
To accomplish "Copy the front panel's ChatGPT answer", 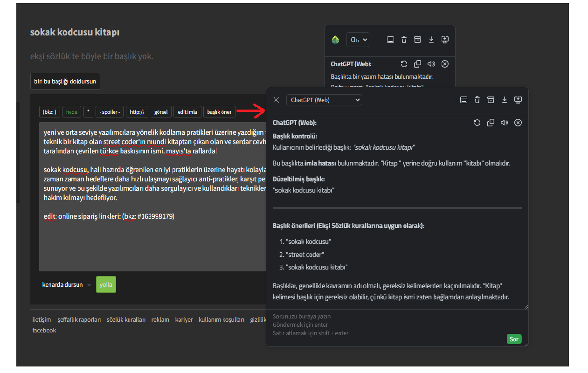I will pos(491,123).
